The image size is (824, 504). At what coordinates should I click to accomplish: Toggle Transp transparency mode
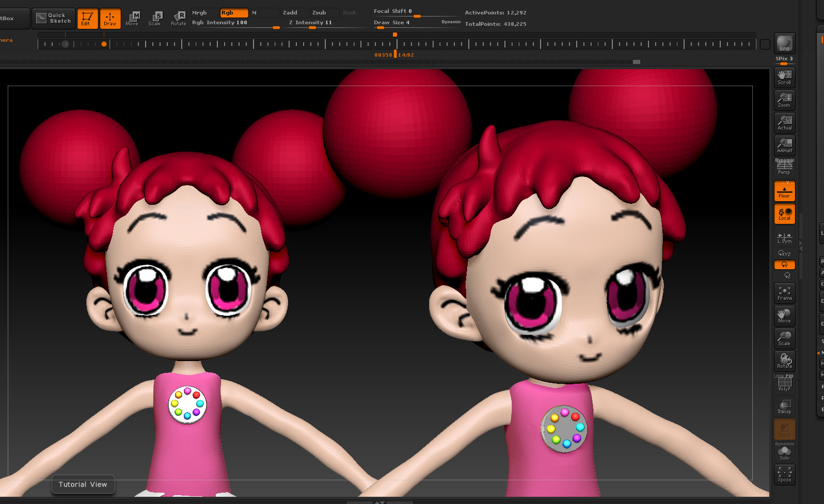(x=784, y=407)
